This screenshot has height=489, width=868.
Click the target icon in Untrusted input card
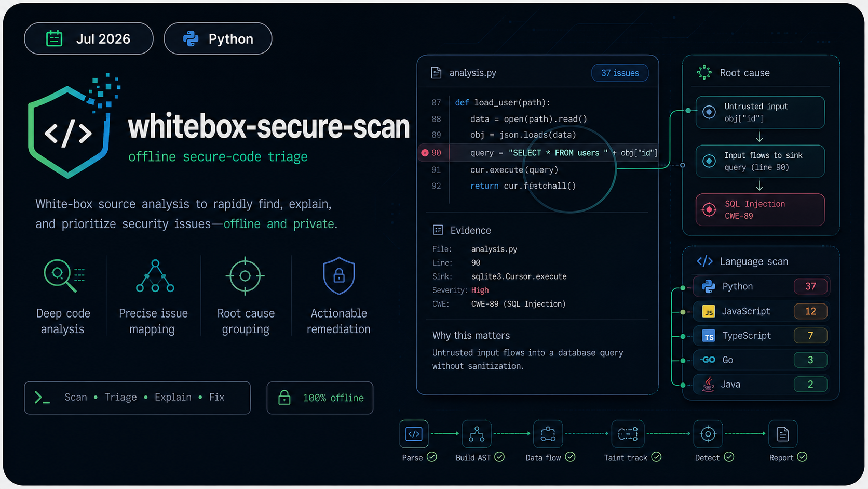709,112
